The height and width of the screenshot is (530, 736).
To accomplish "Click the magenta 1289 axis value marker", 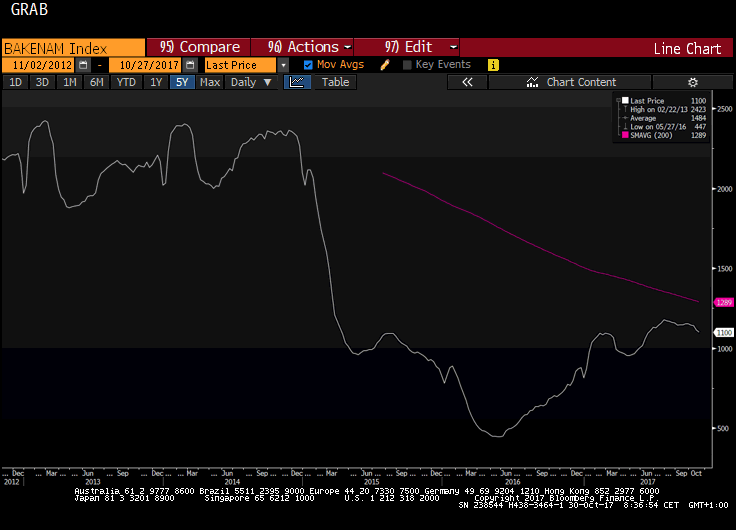I will coord(724,302).
